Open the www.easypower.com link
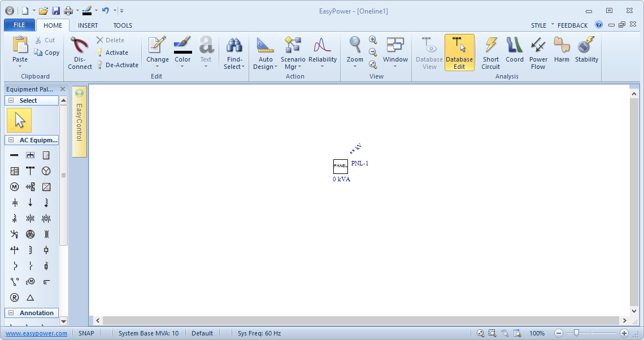 (36, 333)
